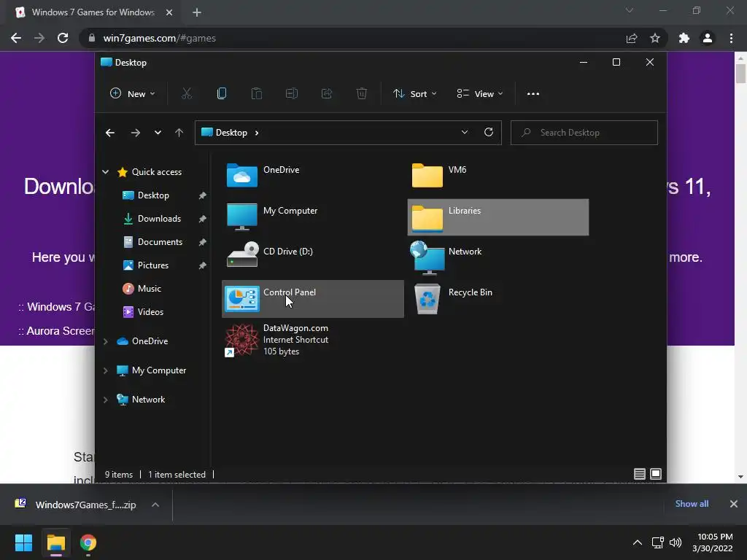
Task: Select the Network item in file list
Action: tap(498, 257)
